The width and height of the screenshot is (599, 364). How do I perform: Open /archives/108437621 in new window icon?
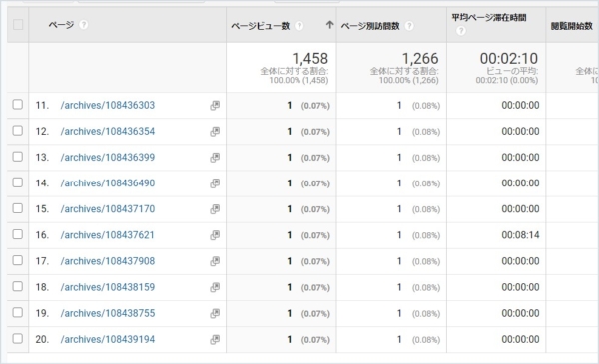click(215, 235)
